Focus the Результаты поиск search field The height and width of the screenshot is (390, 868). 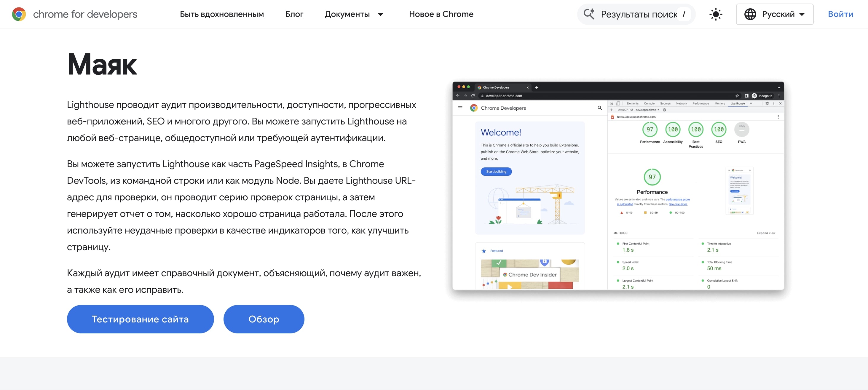point(636,14)
